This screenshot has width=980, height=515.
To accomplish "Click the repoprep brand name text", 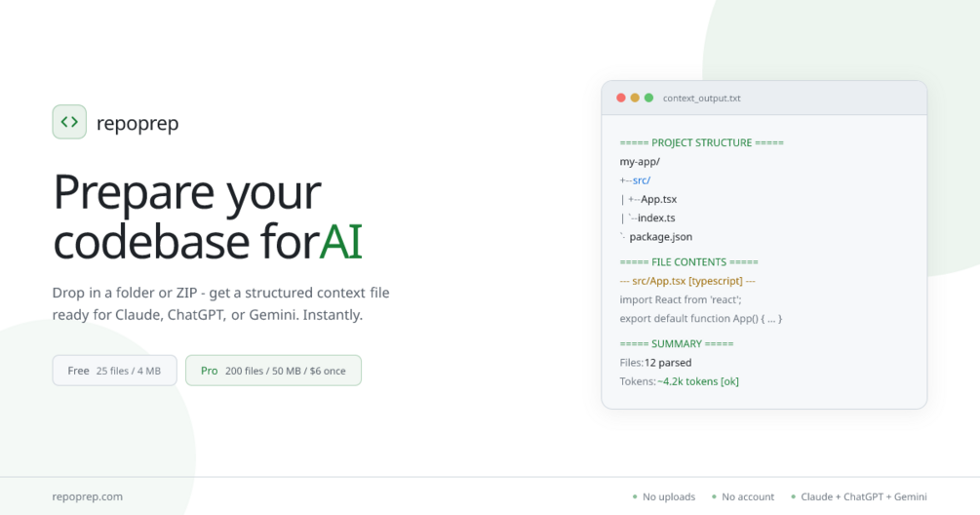I will pyautogui.click(x=137, y=123).
